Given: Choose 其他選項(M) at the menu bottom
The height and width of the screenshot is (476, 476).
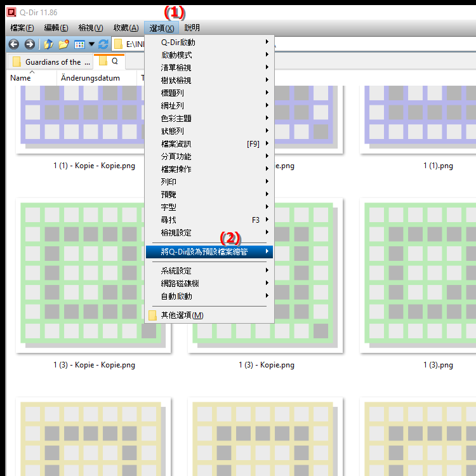Looking at the screenshot, I should pos(209,315).
